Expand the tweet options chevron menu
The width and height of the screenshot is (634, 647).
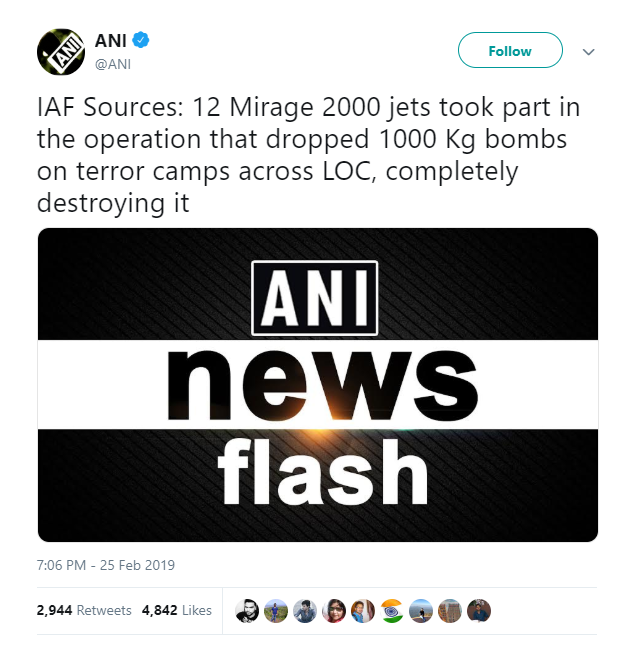(589, 52)
